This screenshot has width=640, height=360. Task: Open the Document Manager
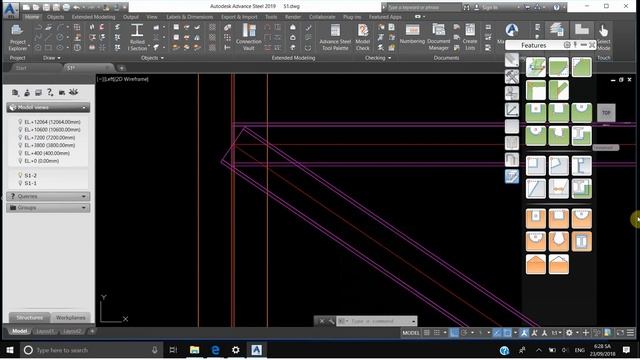(x=438, y=38)
